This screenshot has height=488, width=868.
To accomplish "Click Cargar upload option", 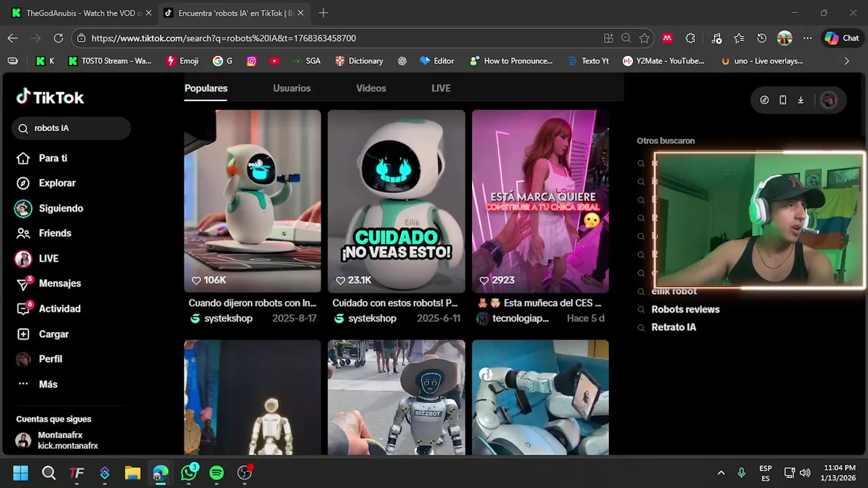I will pos(53,334).
